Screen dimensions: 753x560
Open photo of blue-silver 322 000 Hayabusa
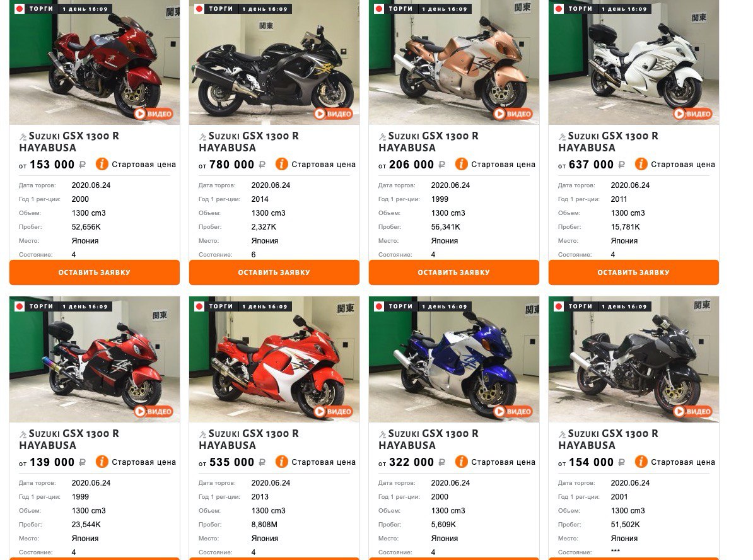(454, 359)
